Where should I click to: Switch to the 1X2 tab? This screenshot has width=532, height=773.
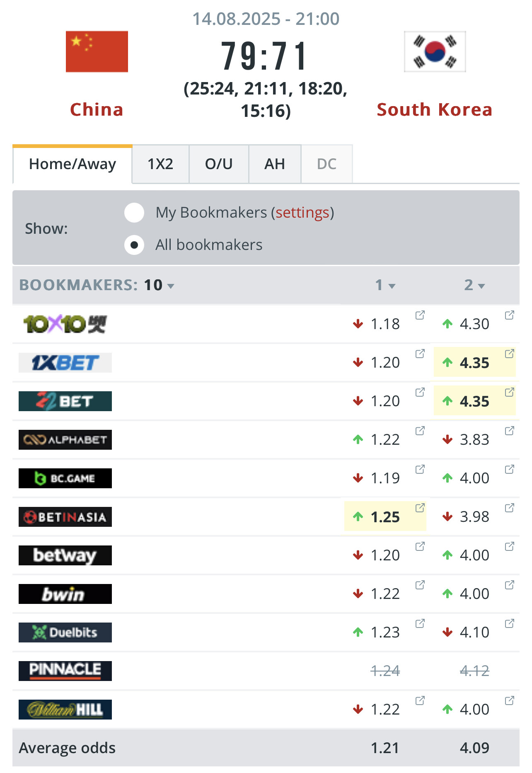click(160, 164)
